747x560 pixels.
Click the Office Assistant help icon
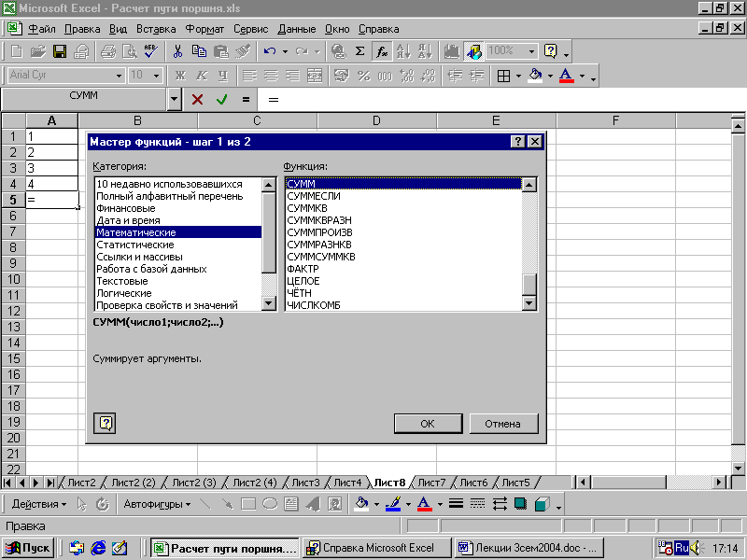(x=550, y=51)
